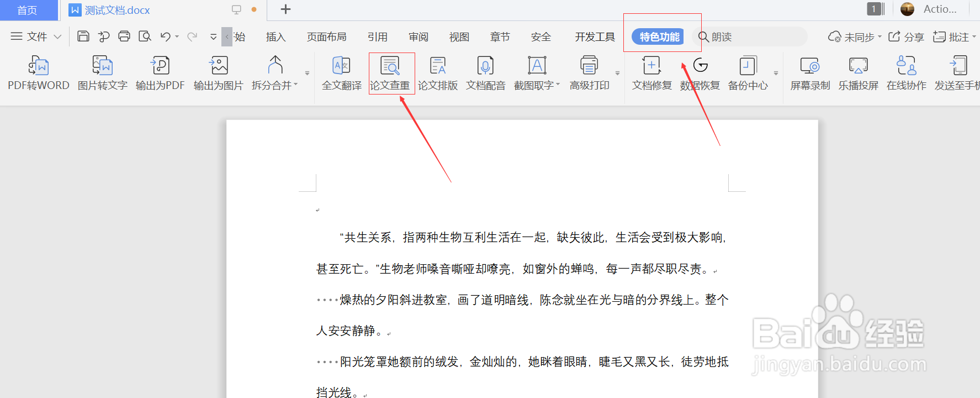Go to the 首页 home tab
Viewport: 980px width, 398px height.
tap(28, 10)
